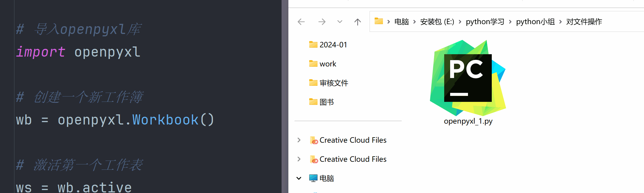
Task: Select 安装包 (E:) breadcrumb segment
Action: coord(437,22)
